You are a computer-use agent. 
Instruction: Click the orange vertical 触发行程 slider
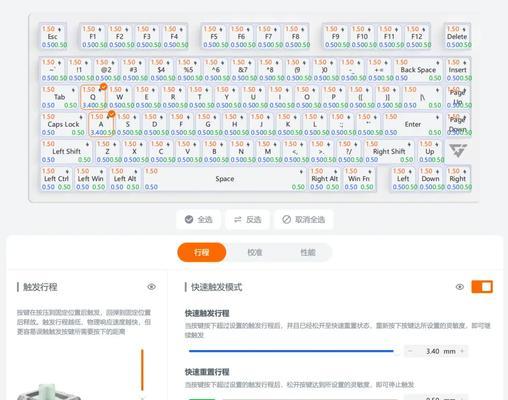point(142,370)
